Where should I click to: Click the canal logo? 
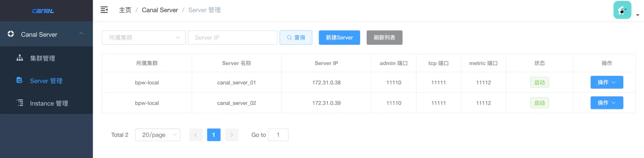coord(43,11)
